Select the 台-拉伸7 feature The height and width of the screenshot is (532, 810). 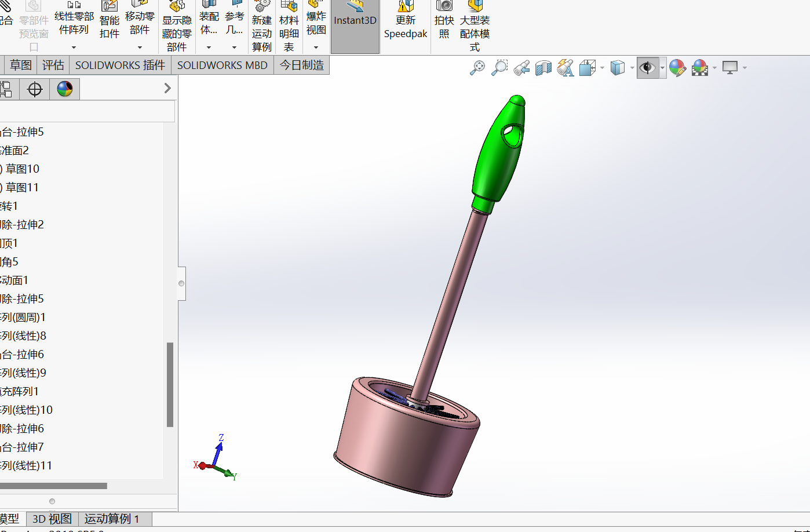point(22,447)
